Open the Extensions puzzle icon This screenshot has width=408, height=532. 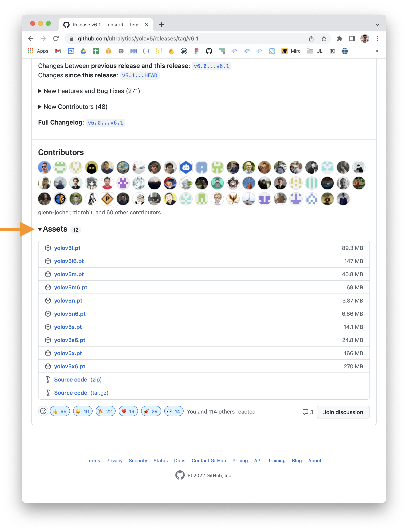coord(339,39)
